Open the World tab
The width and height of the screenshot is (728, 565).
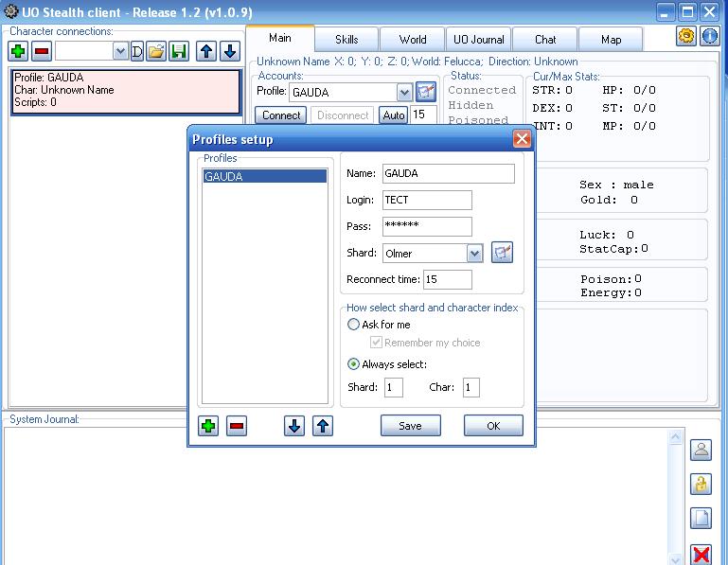pos(413,40)
